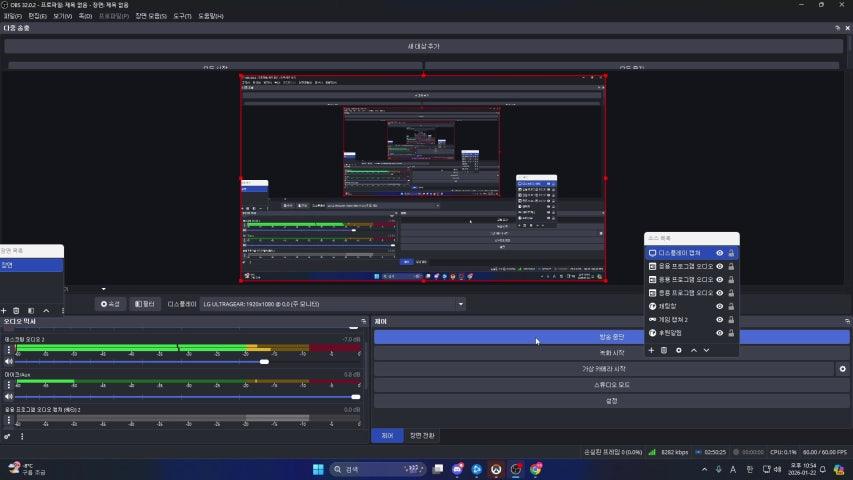Move the source up with arrow icon

point(694,350)
